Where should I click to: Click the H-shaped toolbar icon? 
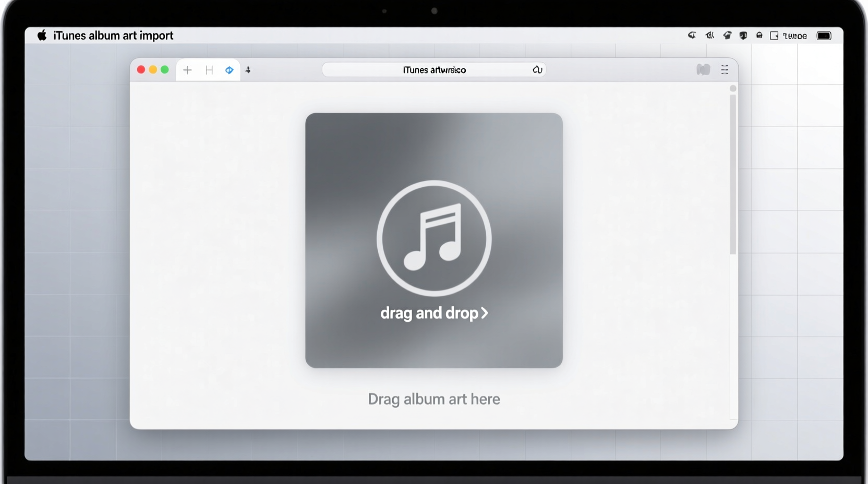point(209,70)
